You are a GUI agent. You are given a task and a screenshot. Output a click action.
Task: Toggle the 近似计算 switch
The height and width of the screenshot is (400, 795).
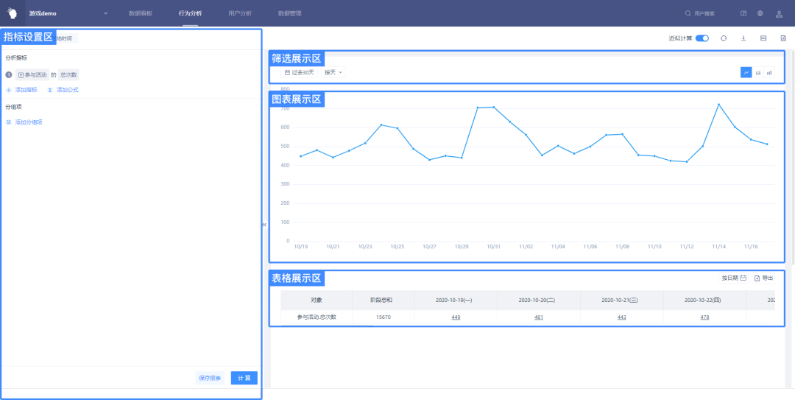pos(702,38)
